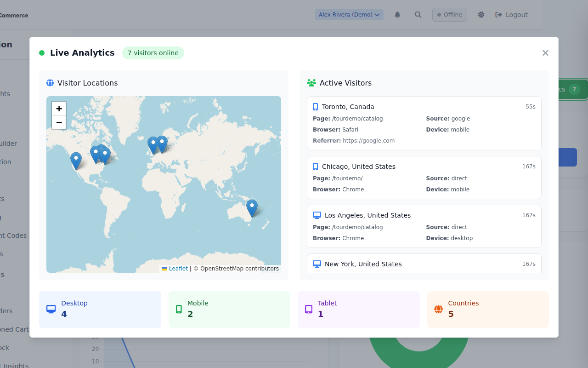Viewport: 588px width, 368px height.
Task: Select the New York, United States visitor
Action: [424, 264]
